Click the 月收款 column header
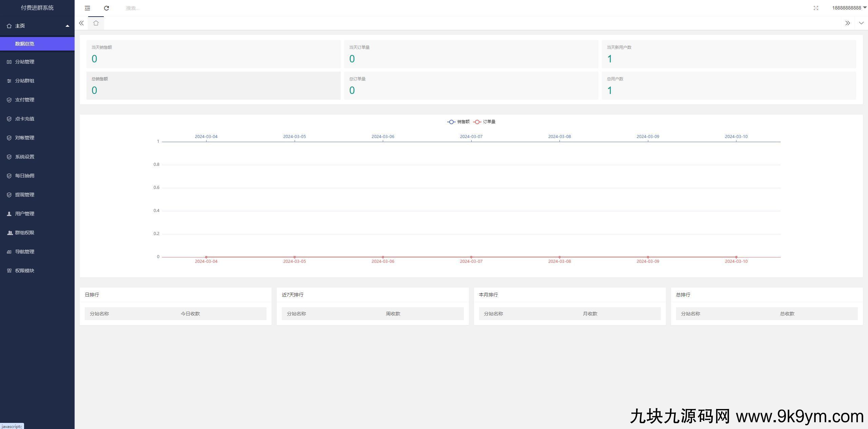This screenshot has height=429, width=868. click(x=590, y=314)
